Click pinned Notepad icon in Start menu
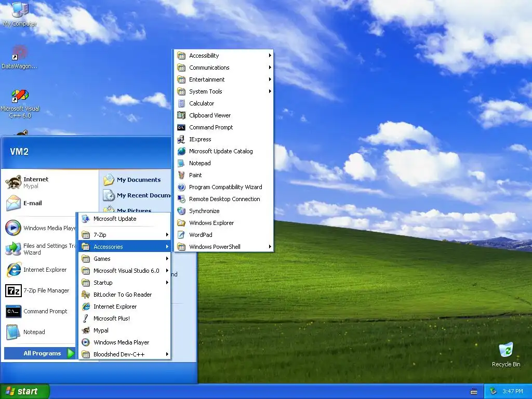 (14, 332)
